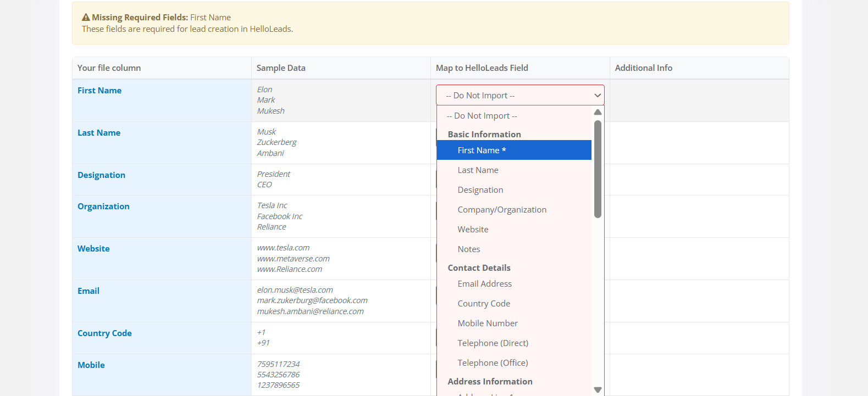Select 'Telephone (Direct)' option
Image resolution: width=868 pixels, height=396 pixels.
tap(493, 343)
